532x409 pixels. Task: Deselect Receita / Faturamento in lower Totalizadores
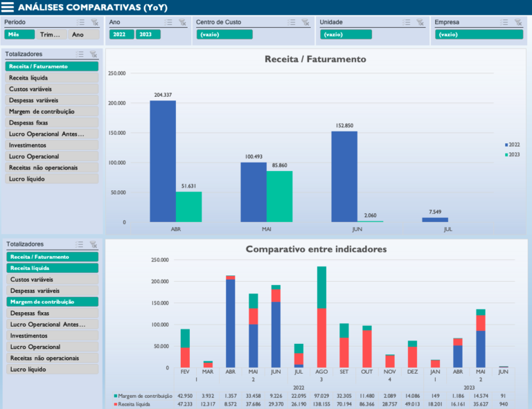point(52,257)
